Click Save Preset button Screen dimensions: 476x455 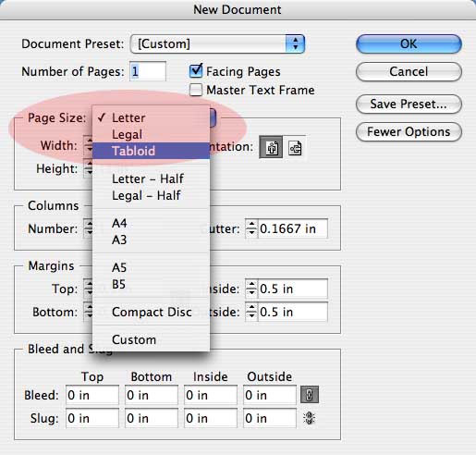tap(409, 104)
